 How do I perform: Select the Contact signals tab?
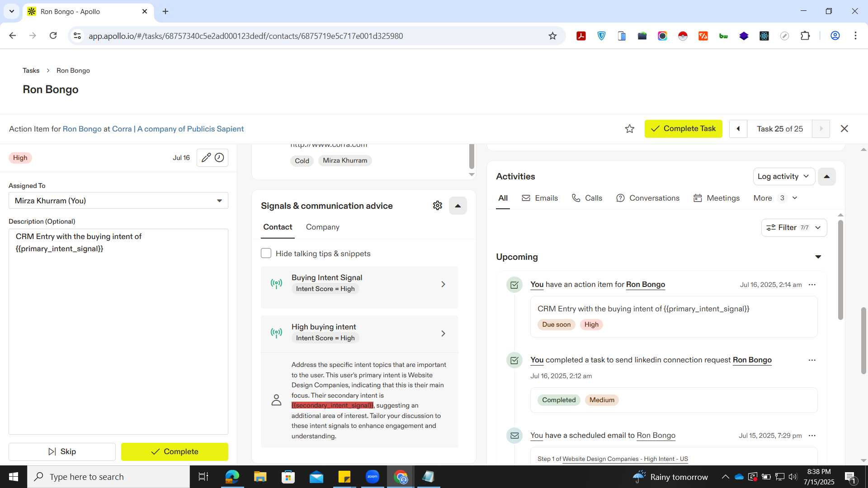pyautogui.click(x=278, y=227)
